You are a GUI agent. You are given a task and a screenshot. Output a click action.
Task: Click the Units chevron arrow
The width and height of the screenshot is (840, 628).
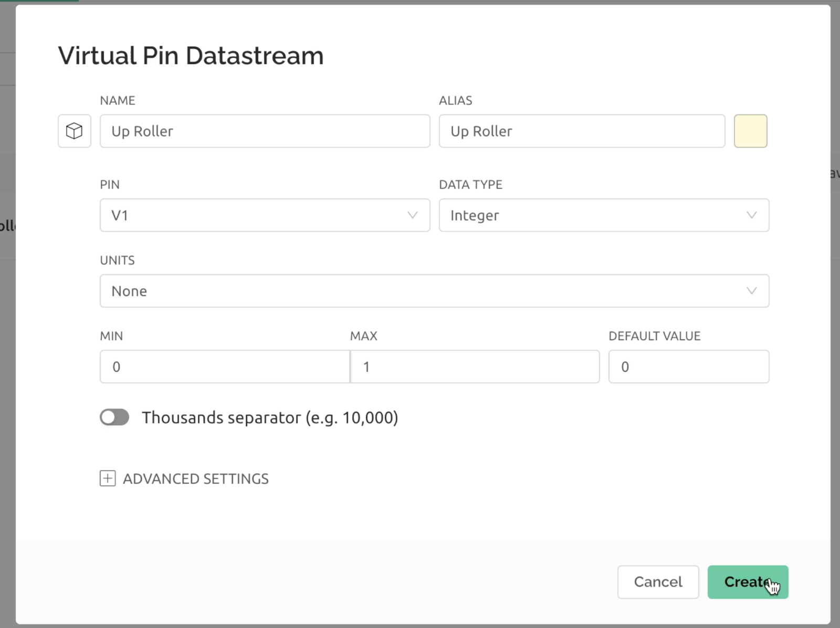(x=752, y=291)
